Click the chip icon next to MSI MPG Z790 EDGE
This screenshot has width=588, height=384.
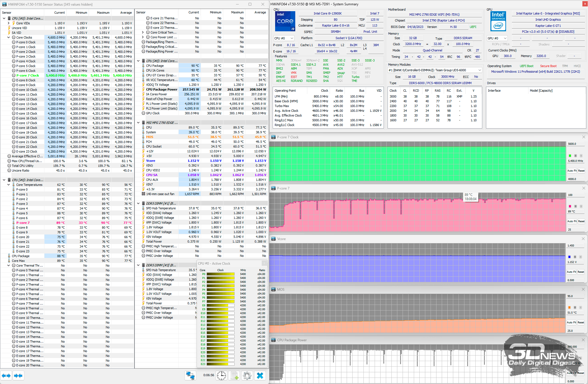tap(143, 123)
